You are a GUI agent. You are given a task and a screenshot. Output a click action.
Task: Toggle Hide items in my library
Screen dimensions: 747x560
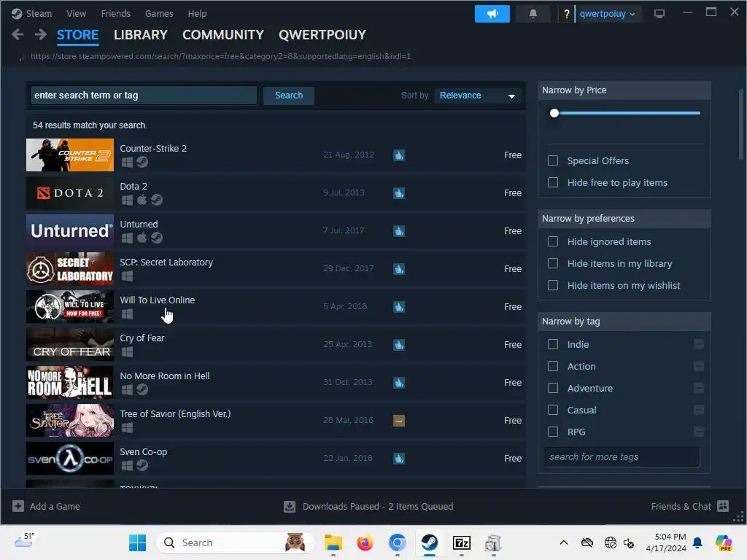[x=553, y=263]
